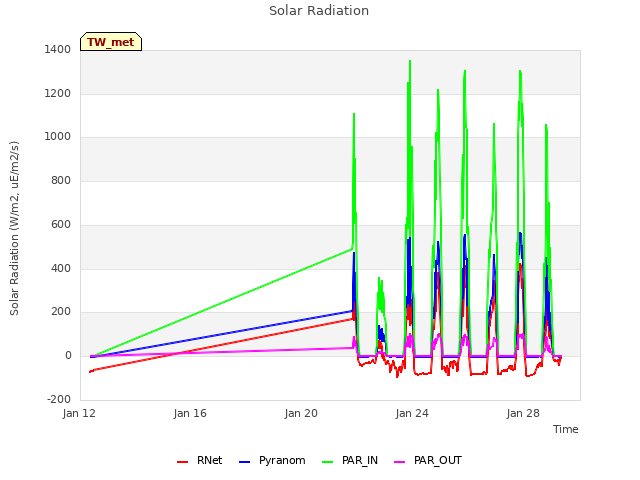Viewport: 640px width, 480px height.
Task: Click the 200 y-axis tick label
Action: tap(61, 312)
